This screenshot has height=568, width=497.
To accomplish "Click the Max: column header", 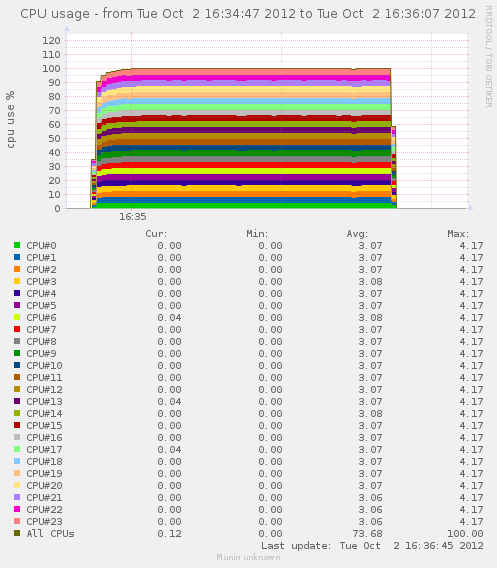I will (458, 234).
